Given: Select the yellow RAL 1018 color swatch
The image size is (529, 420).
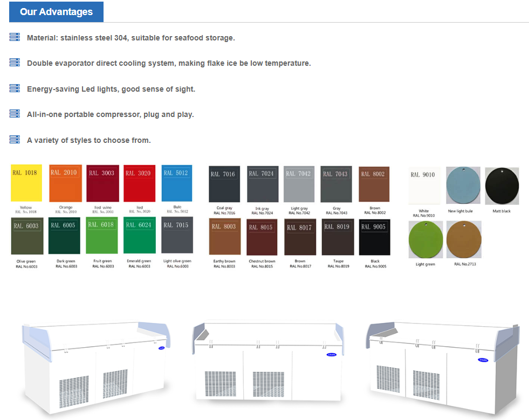Looking at the screenshot, I should pos(26,184).
